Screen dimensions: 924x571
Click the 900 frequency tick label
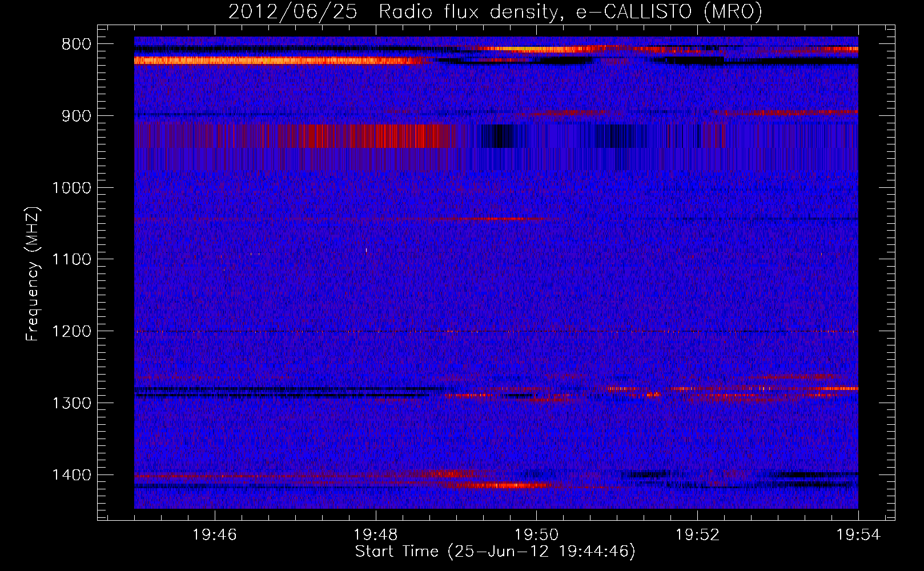(77, 116)
